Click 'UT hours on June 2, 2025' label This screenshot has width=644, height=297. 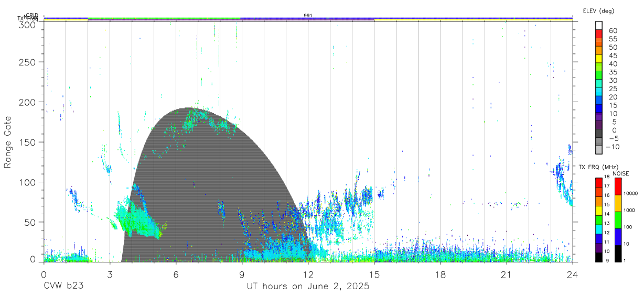click(308, 287)
